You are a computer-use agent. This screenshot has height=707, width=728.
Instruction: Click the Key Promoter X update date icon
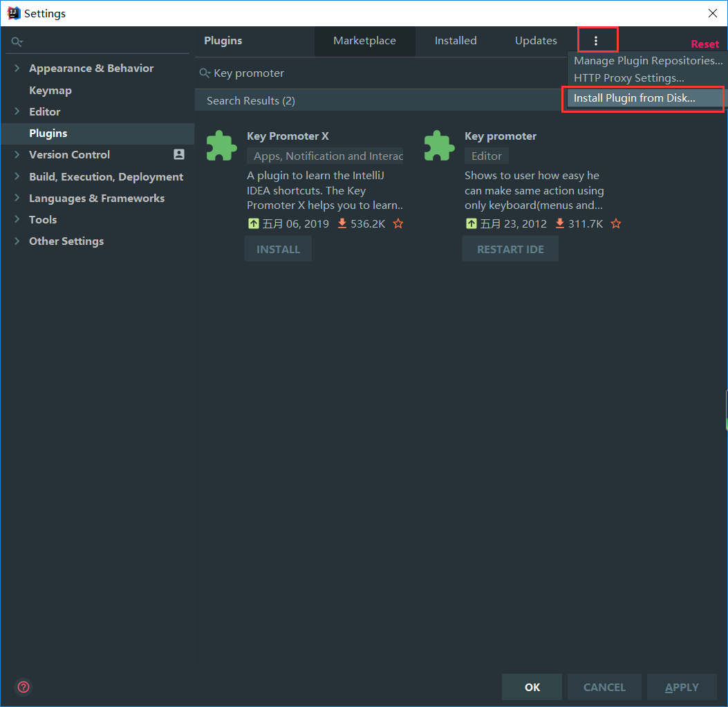coord(254,224)
